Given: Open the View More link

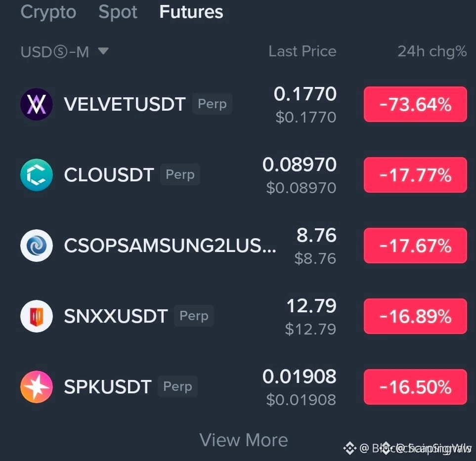Looking at the screenshot, I should [x=244, y=440].
